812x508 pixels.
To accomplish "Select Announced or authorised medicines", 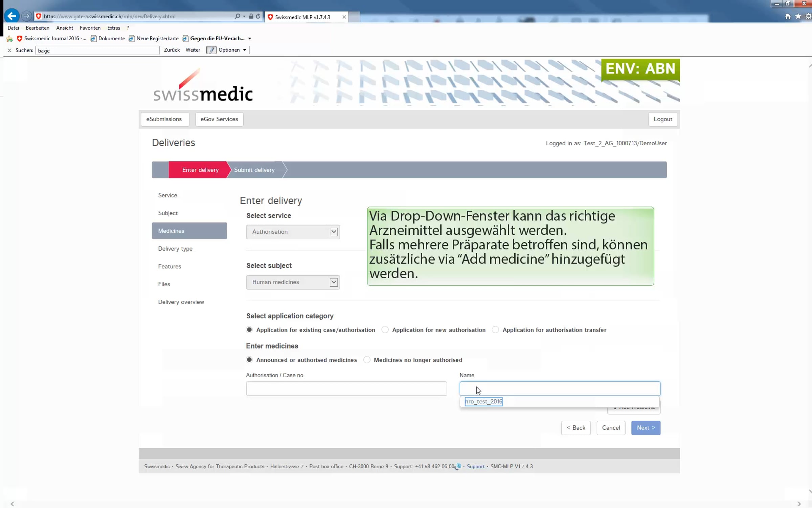I will (x=249, y=360).
